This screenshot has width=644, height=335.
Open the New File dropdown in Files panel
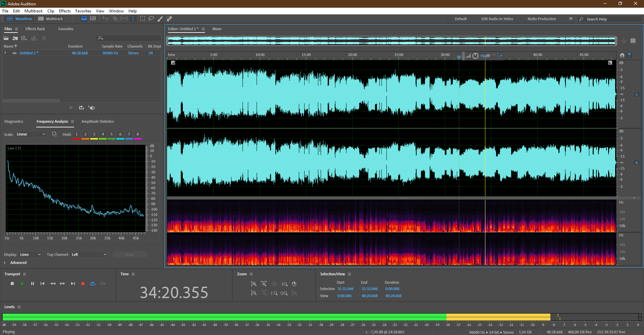click(24, 38)
